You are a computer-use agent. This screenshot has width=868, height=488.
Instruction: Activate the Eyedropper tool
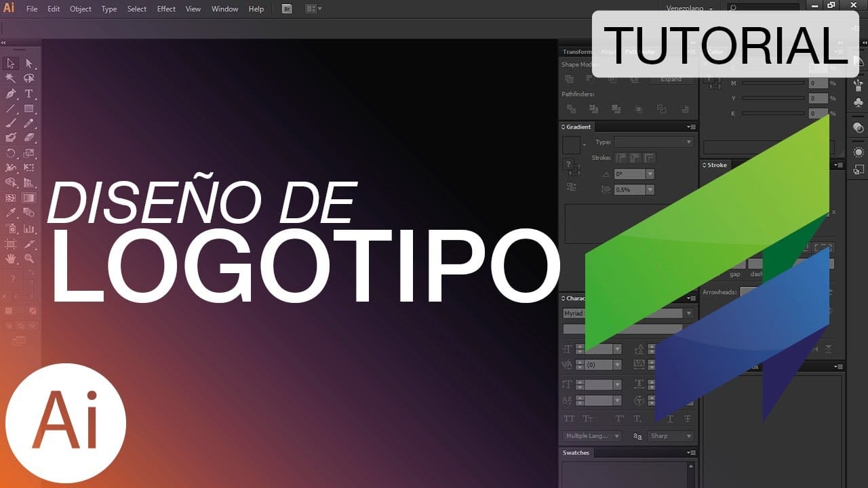11,213
